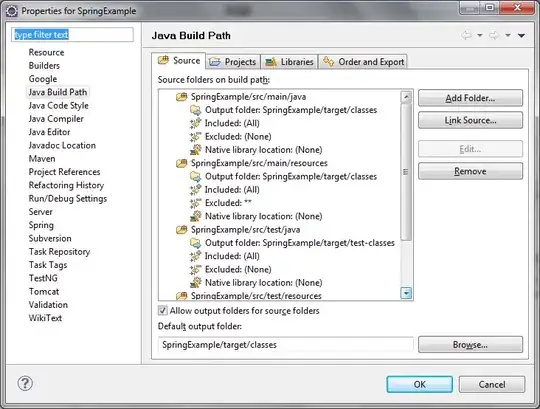Image resolution: width=540 pixels, height=409 pixels.
Task: Click the Native library location icon under src/main/java
Action: point(195,150)
